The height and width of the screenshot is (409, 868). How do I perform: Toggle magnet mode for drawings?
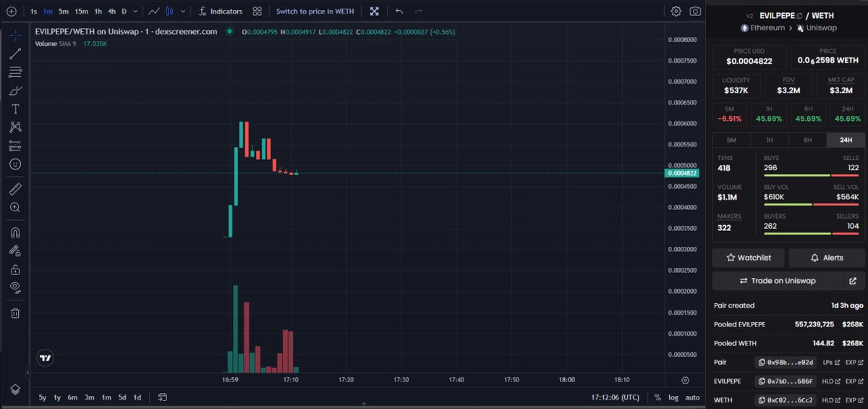[x=15, y=232]
